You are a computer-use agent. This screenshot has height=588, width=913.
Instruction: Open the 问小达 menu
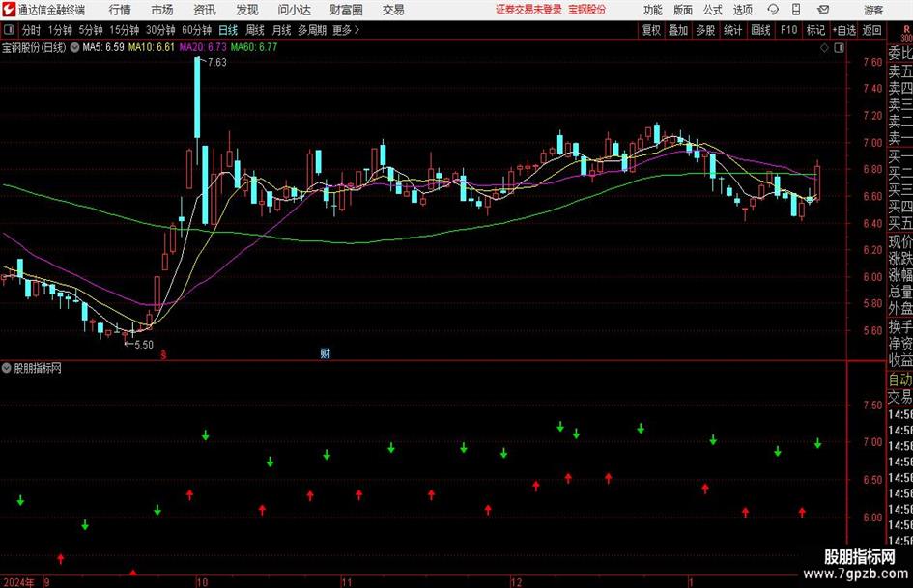tap(294, 10)
